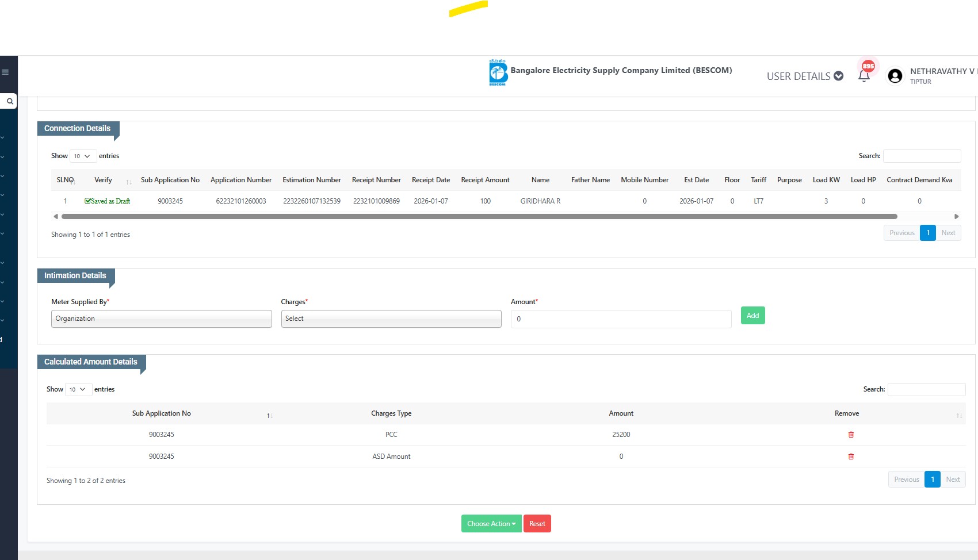This screenshot has width=978, height=560.
Task: Click the Amount input field
Action: point(621,319)
